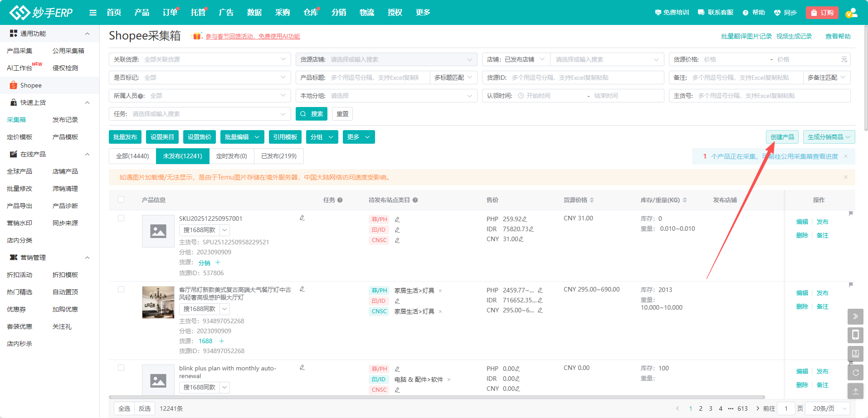Check the box for SKU202512250957001 row
Viewport: 868px width, 418px height.
(121, 218)
